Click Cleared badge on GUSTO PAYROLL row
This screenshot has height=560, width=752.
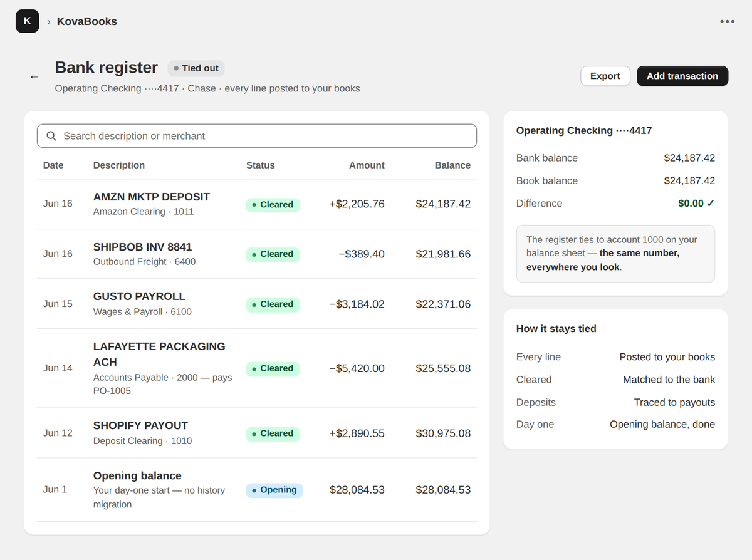click(x=273, y=304)
